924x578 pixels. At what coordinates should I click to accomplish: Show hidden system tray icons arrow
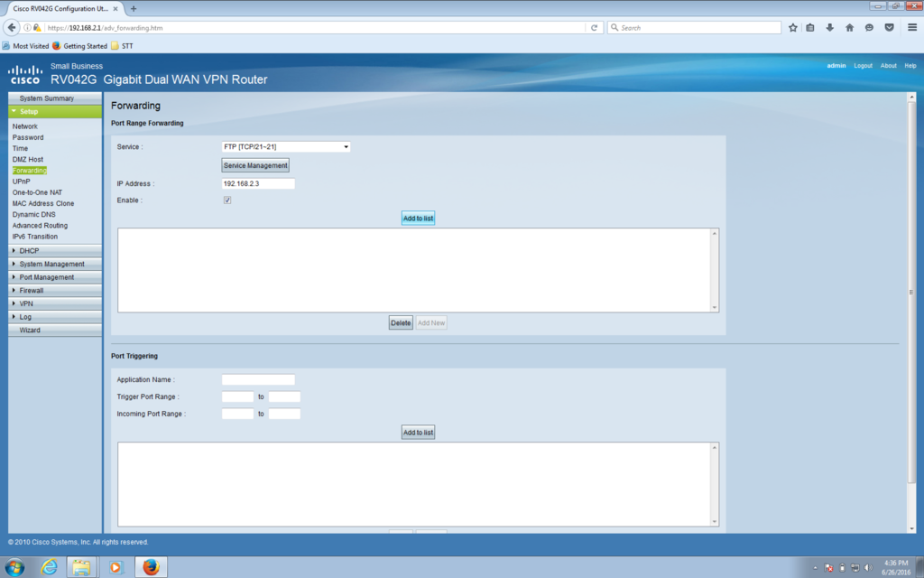(816, 568)
